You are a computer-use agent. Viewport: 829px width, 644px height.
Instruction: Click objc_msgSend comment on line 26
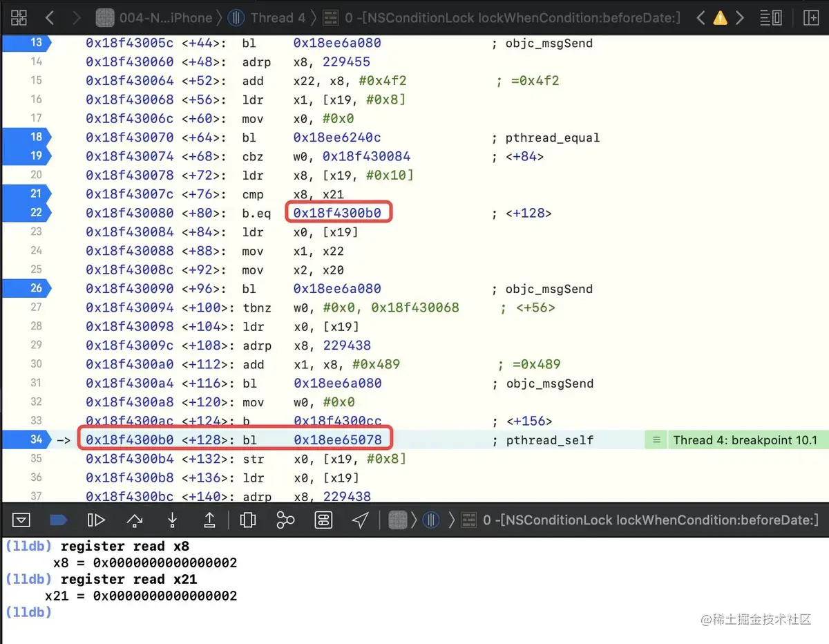[x=542, y=289]
